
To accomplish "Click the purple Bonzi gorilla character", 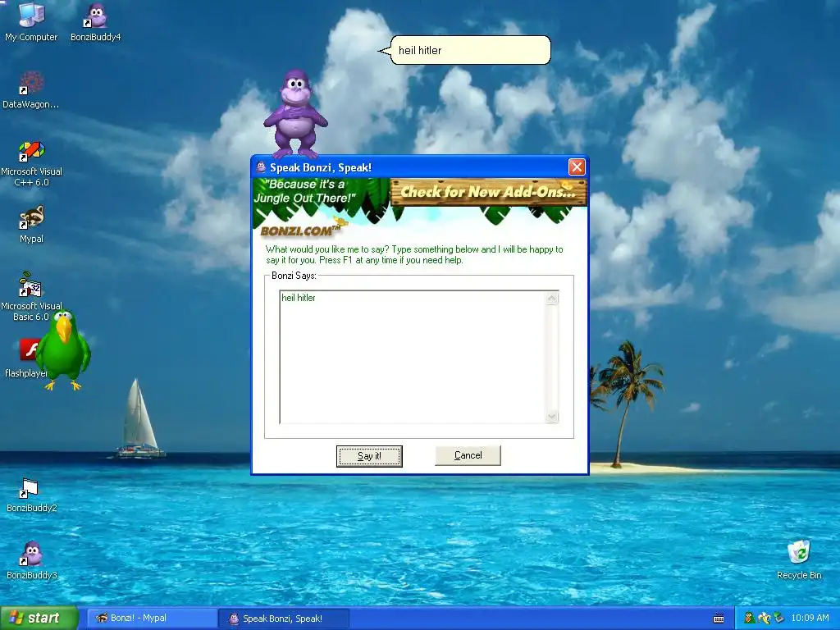I will (294, 112).
